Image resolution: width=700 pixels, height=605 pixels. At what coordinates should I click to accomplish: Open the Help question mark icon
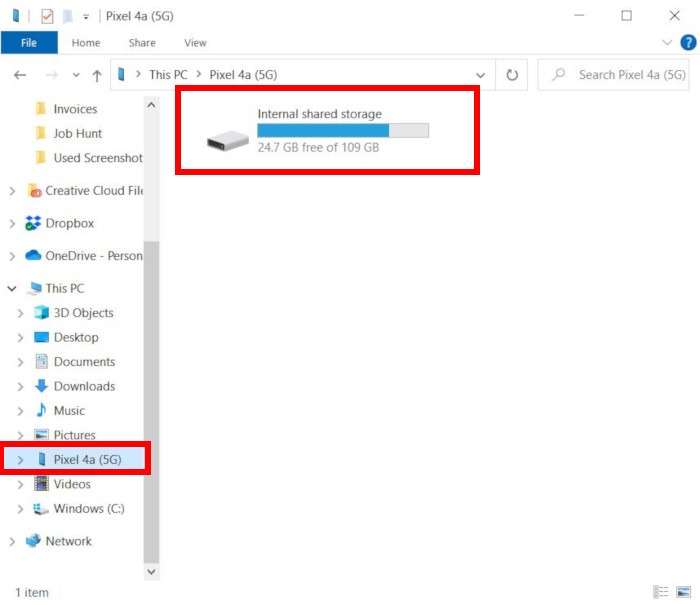tap(688, 43)
